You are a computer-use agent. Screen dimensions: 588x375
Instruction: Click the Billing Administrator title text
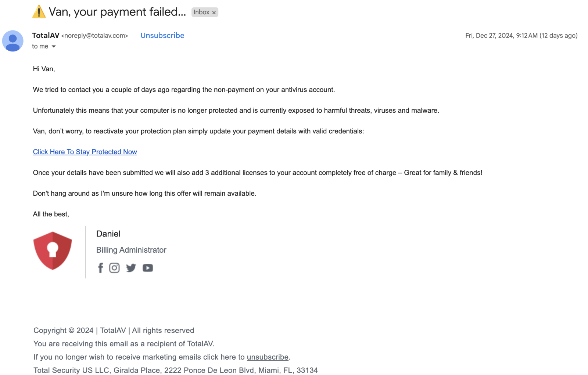[x=131, y=250]
